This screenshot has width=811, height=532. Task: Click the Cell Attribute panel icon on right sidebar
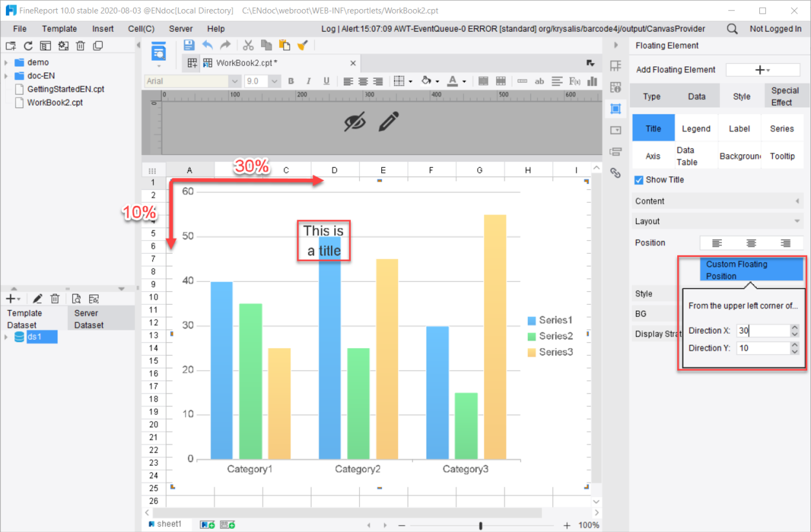click(615, 86)
